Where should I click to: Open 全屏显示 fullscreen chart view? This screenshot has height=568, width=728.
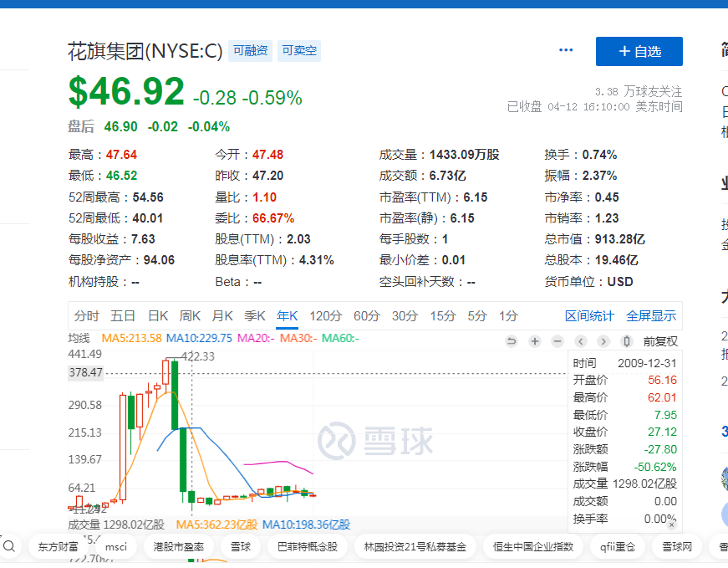(651, 316)
